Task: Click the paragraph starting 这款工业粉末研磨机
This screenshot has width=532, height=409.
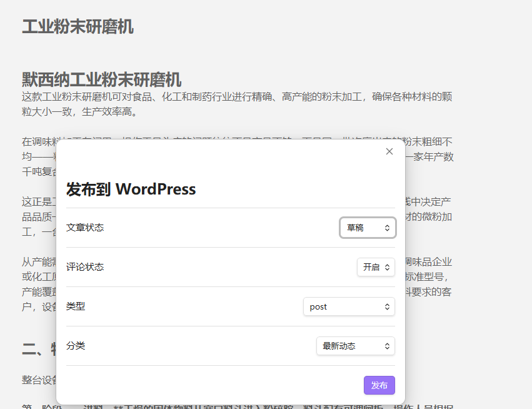Action: [x=237, y=104]
